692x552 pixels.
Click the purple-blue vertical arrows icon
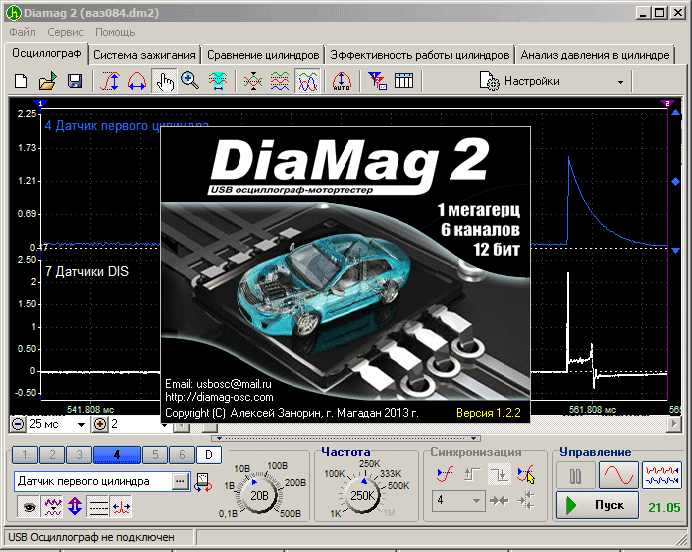coord(75,507)
